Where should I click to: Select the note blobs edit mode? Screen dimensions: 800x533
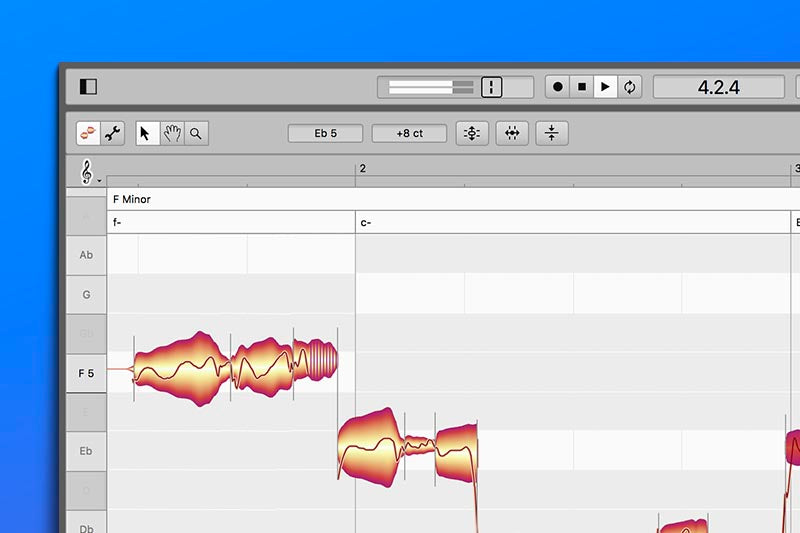88,134
